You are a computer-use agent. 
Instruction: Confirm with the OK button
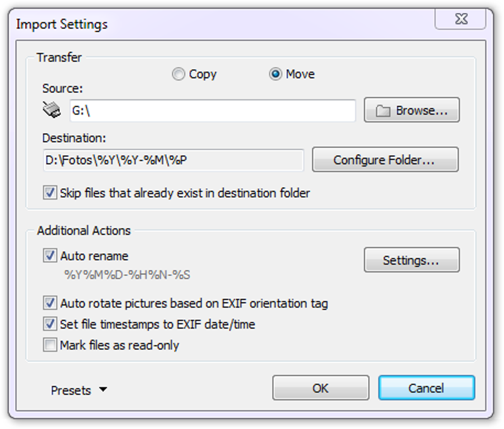tap(321, 388)
